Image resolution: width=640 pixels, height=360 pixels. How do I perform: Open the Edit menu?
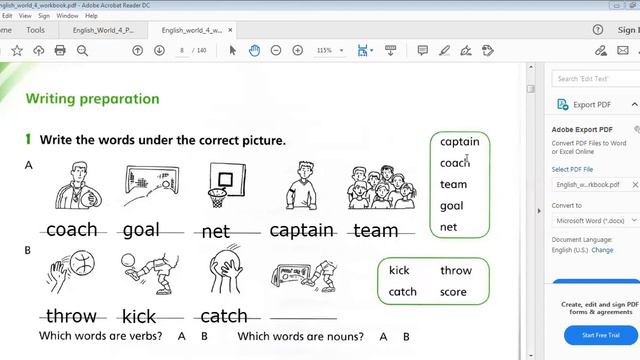point(7,16)
